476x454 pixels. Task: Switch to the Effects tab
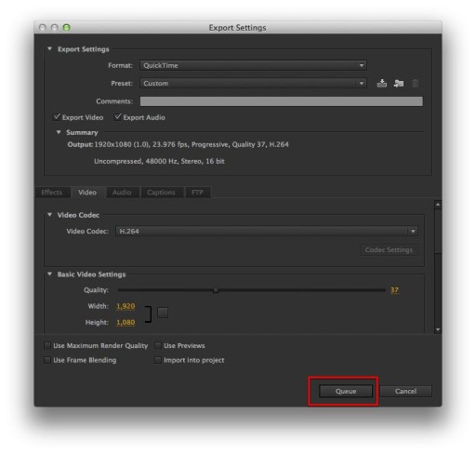52,193
